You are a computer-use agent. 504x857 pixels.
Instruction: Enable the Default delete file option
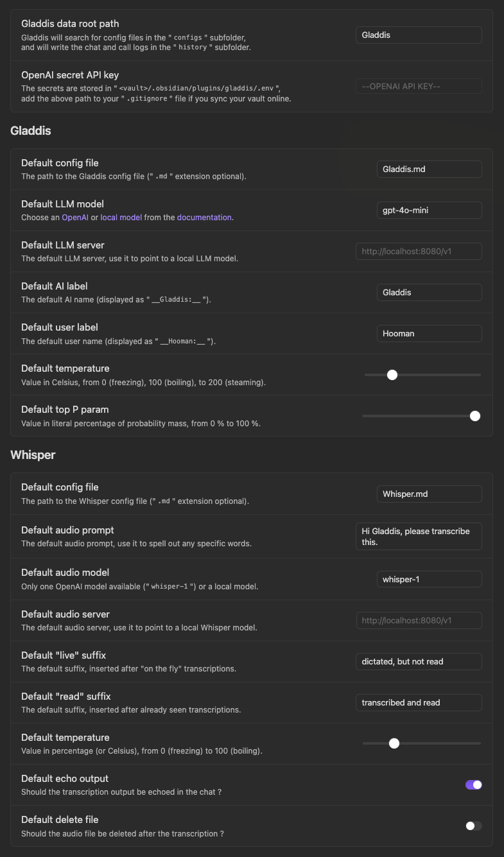[x=473, y=826]
